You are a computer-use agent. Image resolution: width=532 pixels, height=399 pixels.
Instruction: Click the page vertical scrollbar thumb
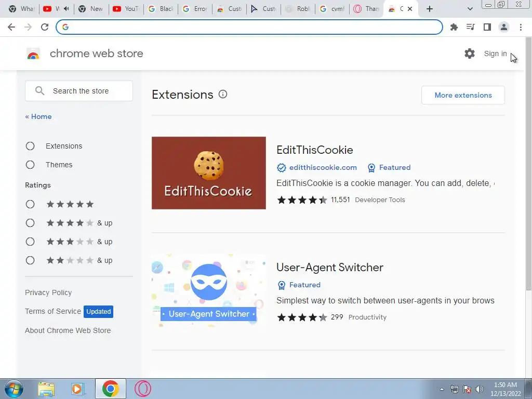[x=528, y=165]
